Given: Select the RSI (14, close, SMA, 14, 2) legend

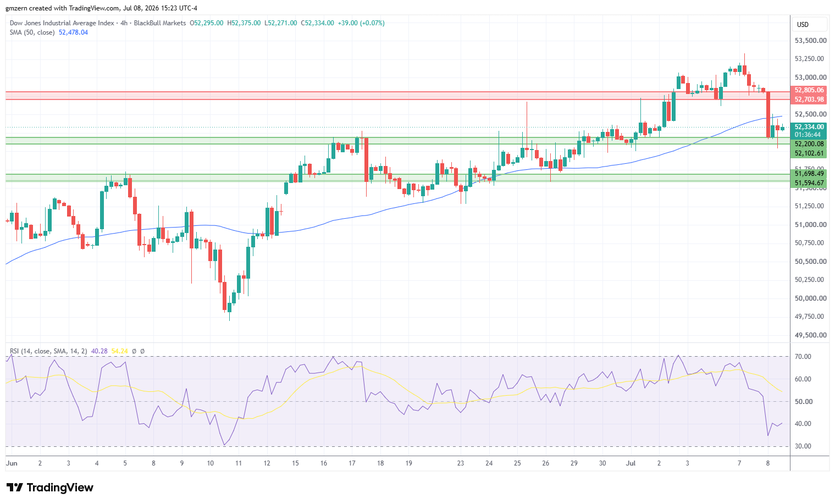Looking at the screenshot, I should tap(48, 351).
